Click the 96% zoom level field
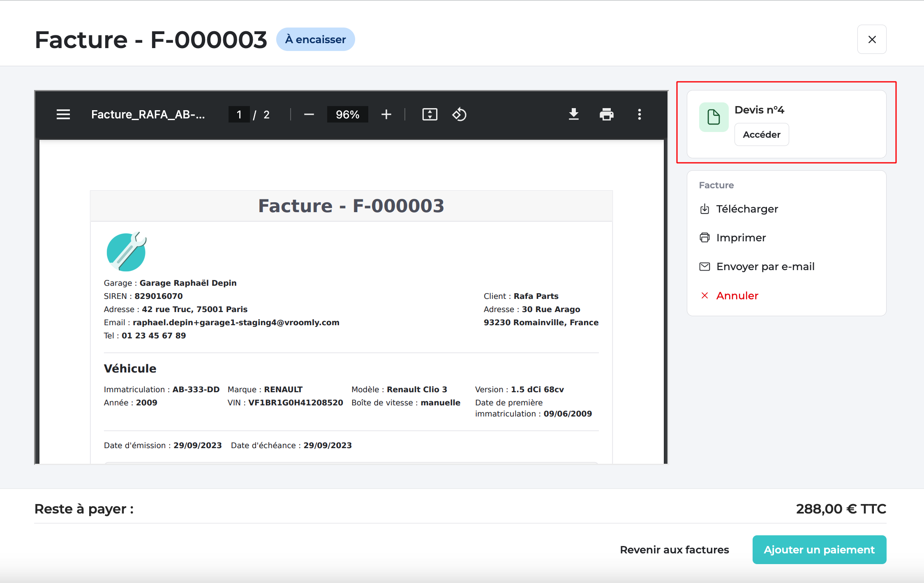 (x=347, y=114)
